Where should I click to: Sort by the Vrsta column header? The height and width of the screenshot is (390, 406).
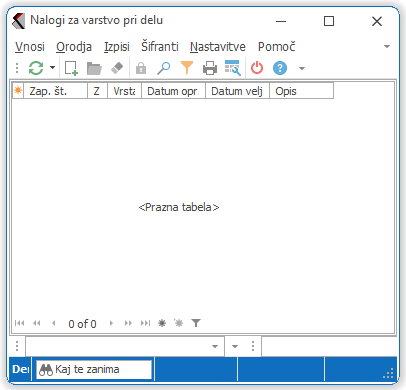pos(124,91)
